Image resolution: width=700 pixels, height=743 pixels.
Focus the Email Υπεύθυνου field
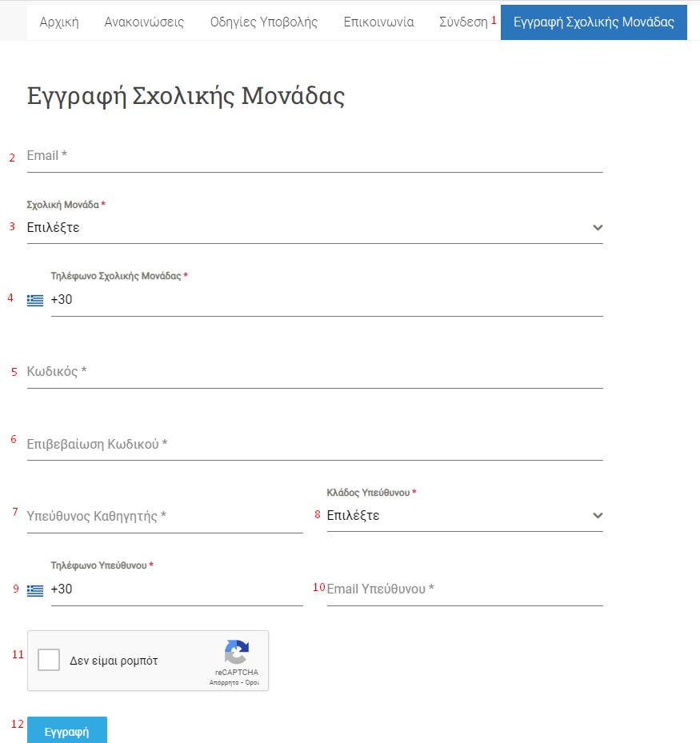pos(464,589)
